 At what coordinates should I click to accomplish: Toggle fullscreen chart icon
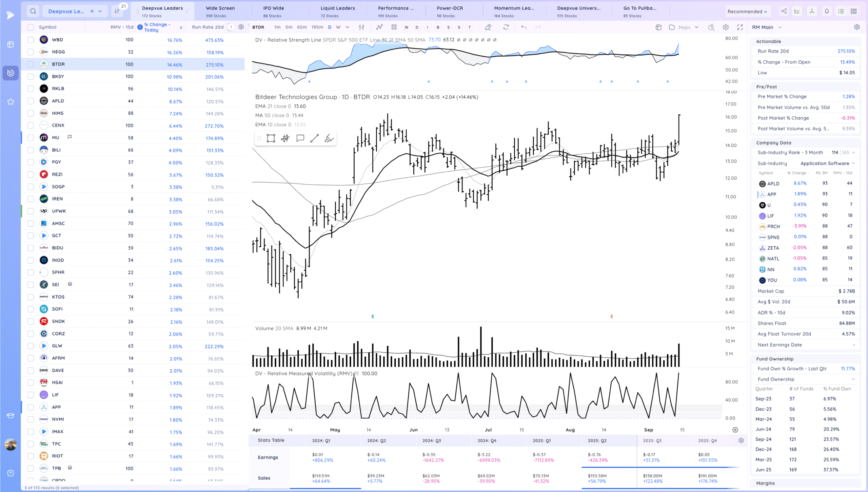coord(740,27)
